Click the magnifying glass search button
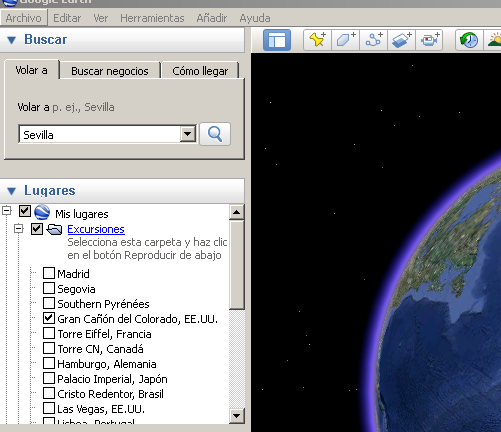Viewport: 501px width, 432px height. (x=215, y=134)
